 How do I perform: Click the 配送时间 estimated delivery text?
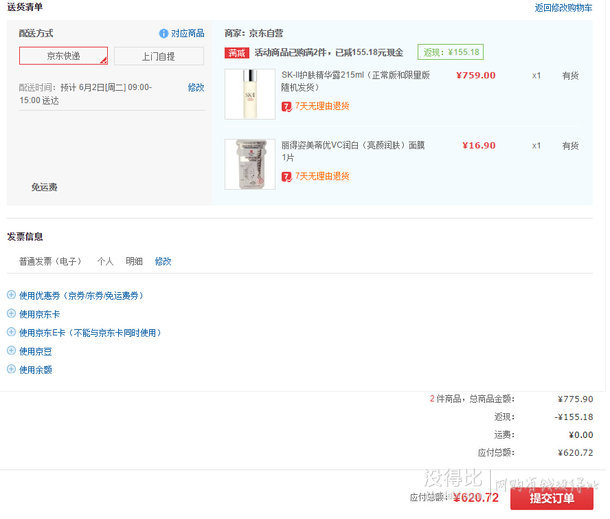point(86,94)
